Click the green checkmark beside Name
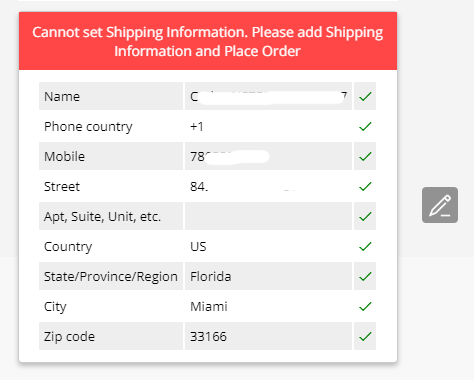This screenshot has width=474, height=380. click(x=365, y=96)
